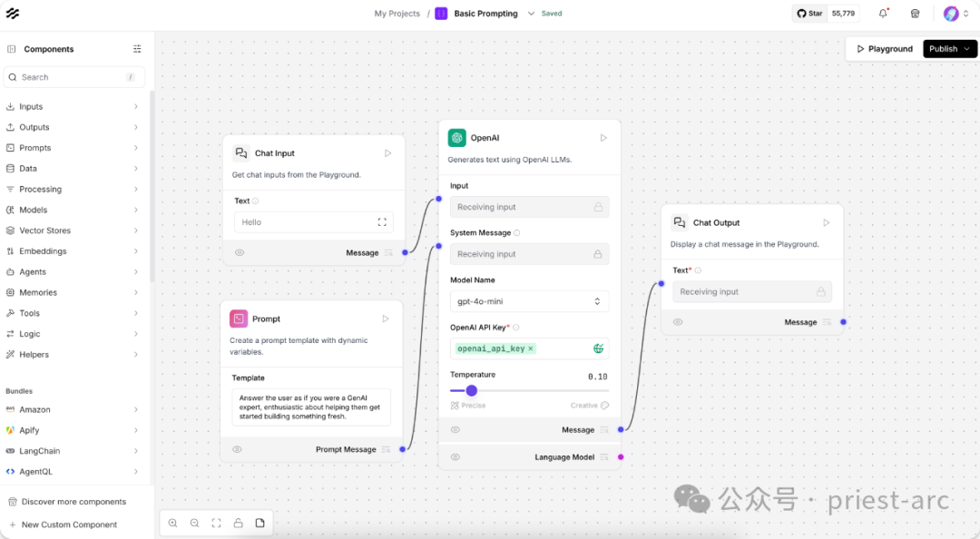The height and width of the screenshot is (539, 980).
Task: Click the Components search field
Action: [73, 77]
